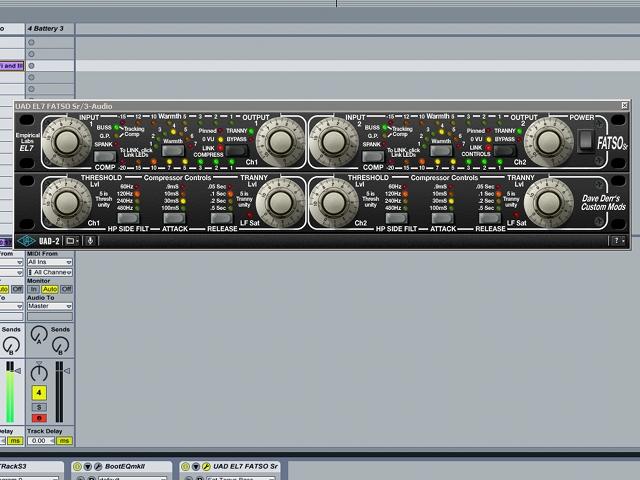Image resolution: width=640 pixels, height=480 pixels.
Task: Click the Universal Audio logo icon
Action: point(26,241)
